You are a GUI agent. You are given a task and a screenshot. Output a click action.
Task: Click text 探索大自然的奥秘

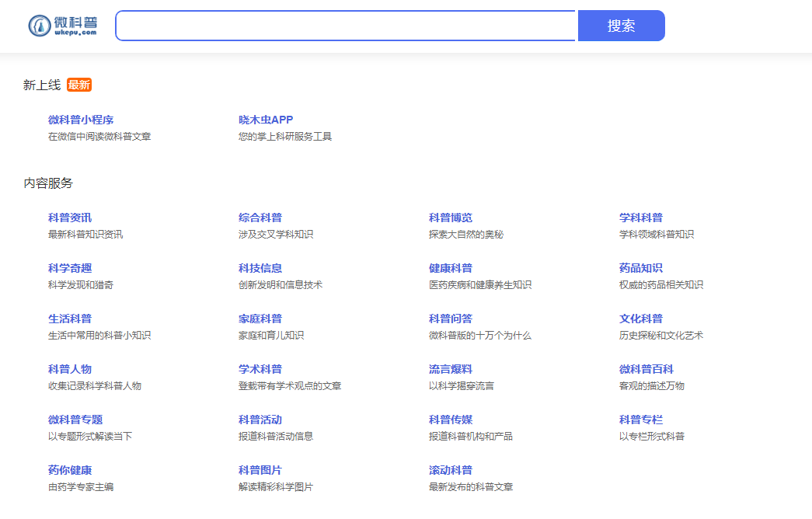click(x=466, y=235)
